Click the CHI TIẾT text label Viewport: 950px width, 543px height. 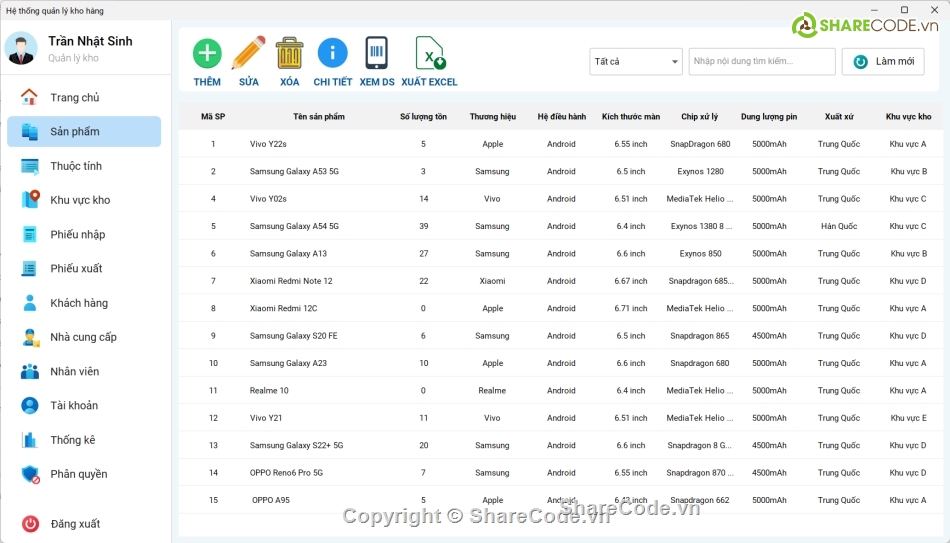333,82
